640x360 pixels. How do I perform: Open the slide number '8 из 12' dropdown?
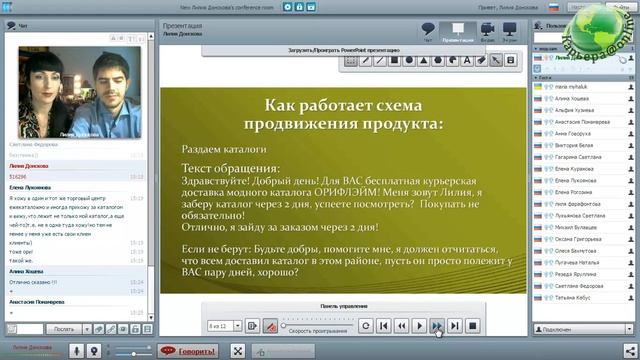tap(238, 326)
